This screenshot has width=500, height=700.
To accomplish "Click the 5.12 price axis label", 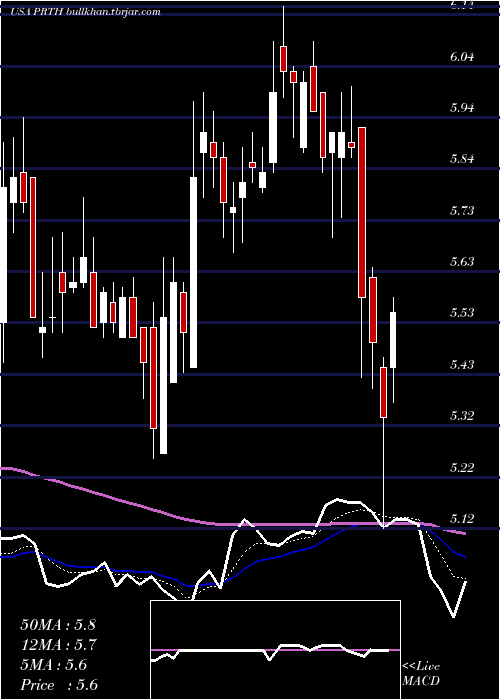I will click(462, 519).
